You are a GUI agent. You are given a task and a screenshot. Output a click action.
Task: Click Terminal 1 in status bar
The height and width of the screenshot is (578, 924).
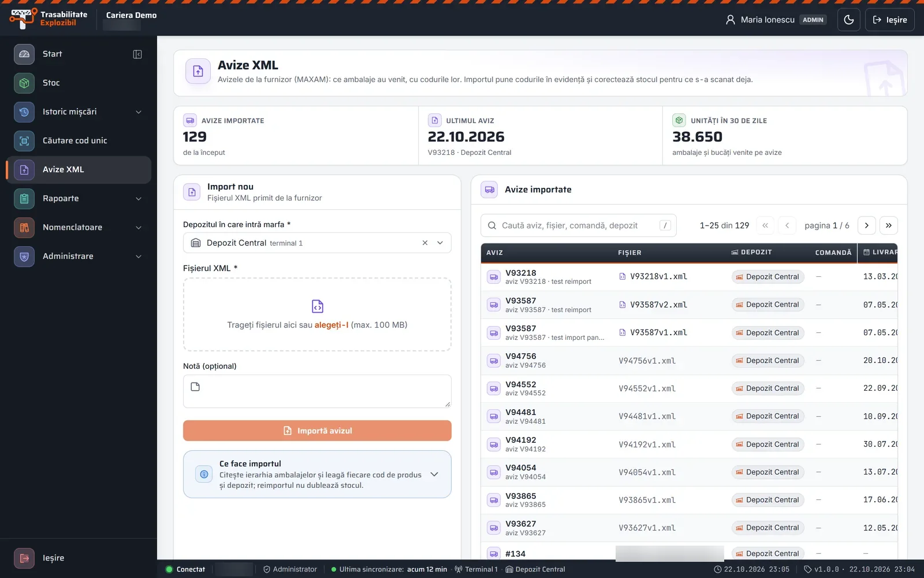click(476, 569)
